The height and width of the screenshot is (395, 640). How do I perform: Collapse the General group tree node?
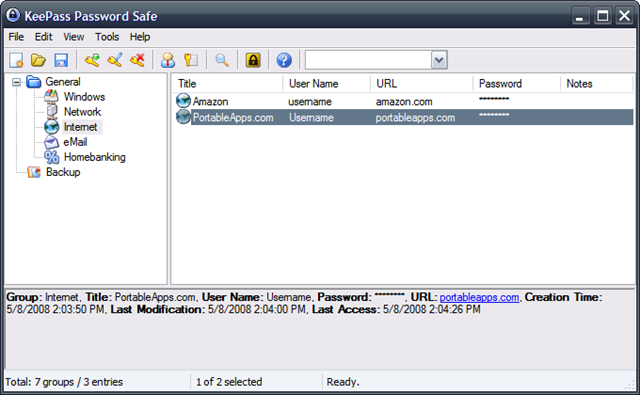tap(16, 82)
